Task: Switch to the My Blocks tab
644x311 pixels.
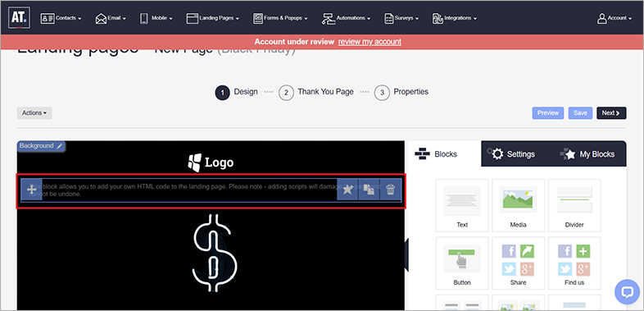Action: click(x=587, y=153)
